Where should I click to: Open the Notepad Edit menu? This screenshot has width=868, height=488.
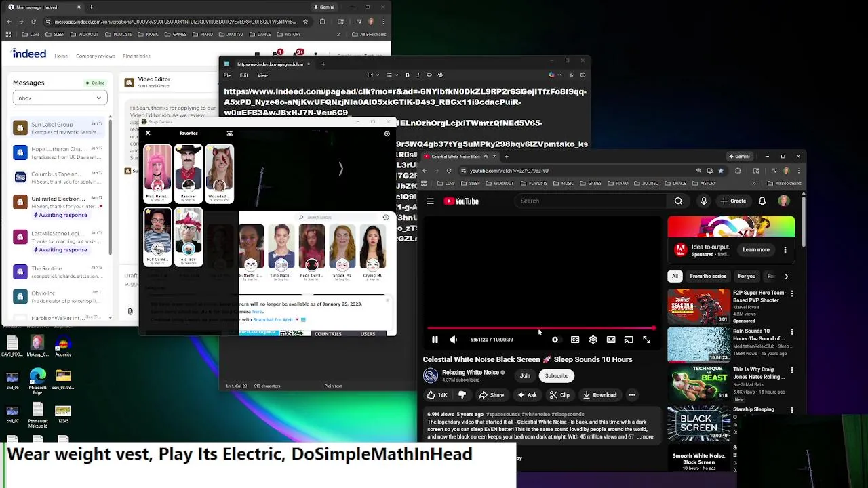point(244,75)
